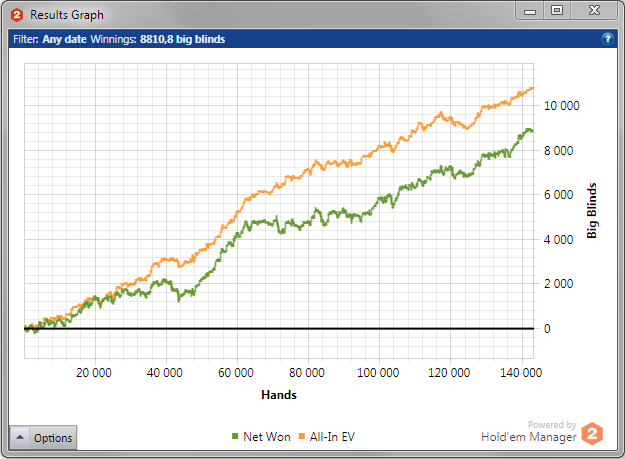Select the Net Won legend label
The height and width of the screenshot is (459, 625).
tap(267, 437)
